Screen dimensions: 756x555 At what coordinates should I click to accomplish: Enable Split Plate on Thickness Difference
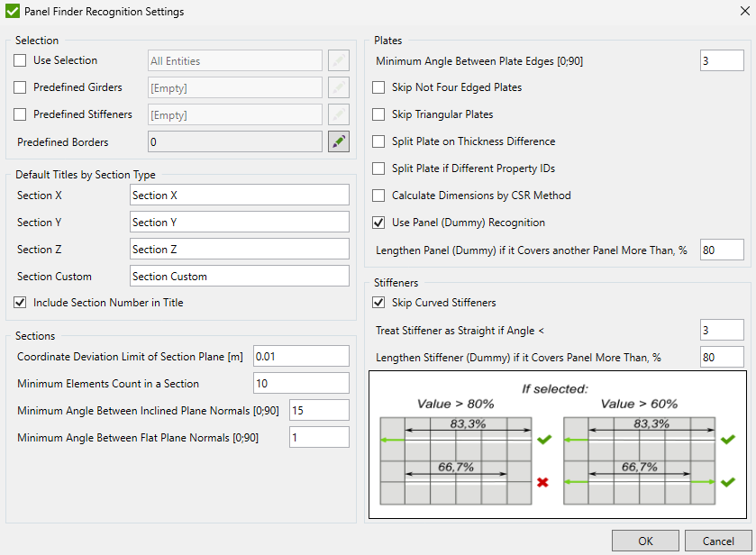click(x=379, y=141)
